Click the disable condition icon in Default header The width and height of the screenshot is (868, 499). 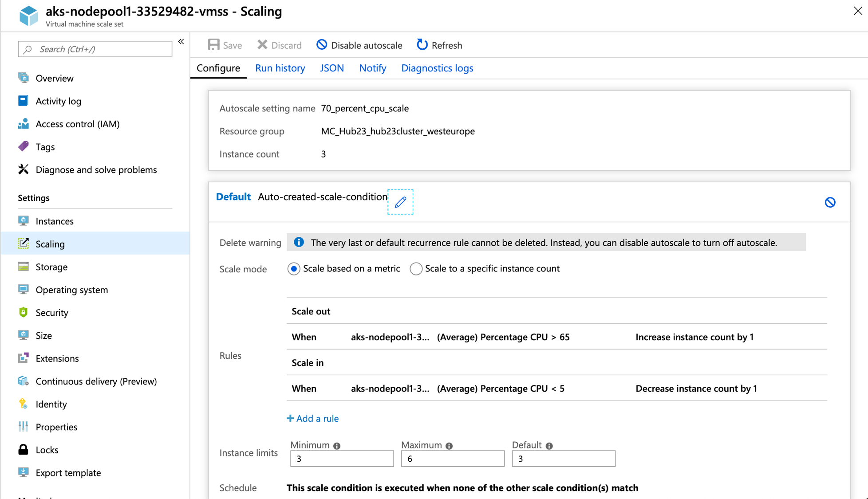tap(830, 202)
